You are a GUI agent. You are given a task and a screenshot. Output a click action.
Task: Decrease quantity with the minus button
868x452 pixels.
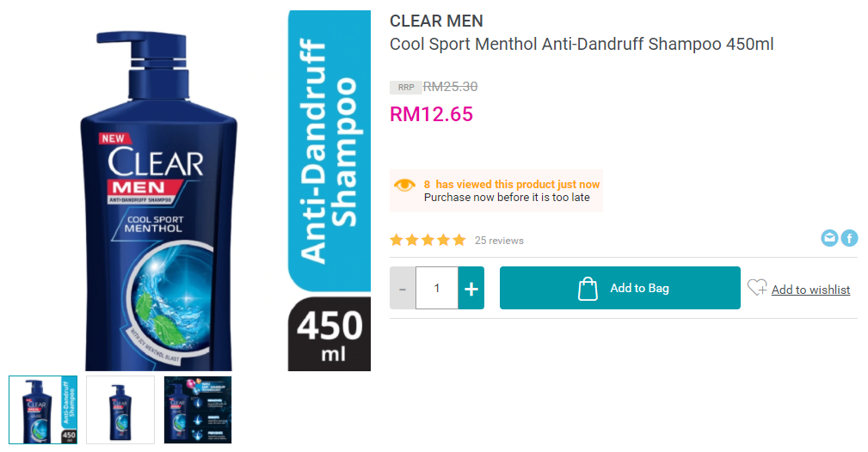pos(403,288)
